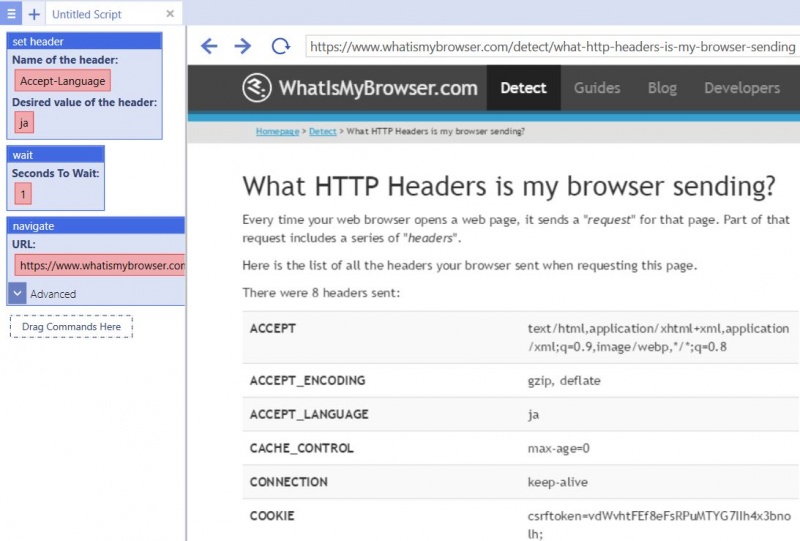This screenshot has height=541, width=800.
Task: Close the Untitled Script tab
Action: coord(170,14)
